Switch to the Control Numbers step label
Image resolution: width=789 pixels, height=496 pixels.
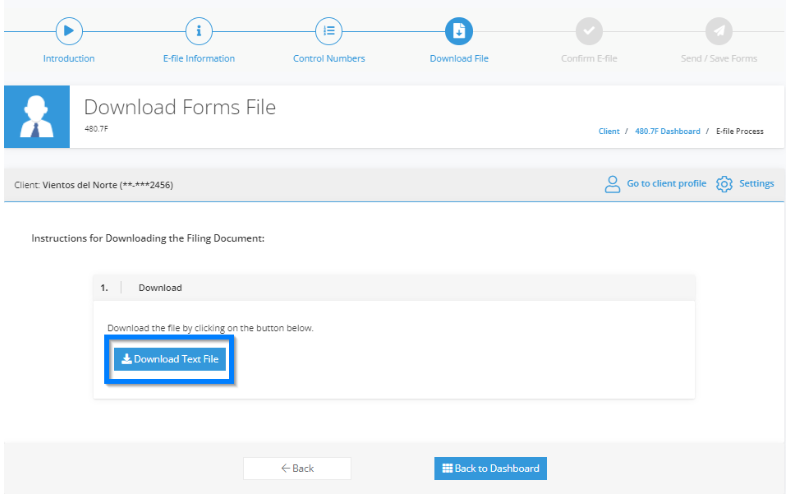(x=329, y=58)
